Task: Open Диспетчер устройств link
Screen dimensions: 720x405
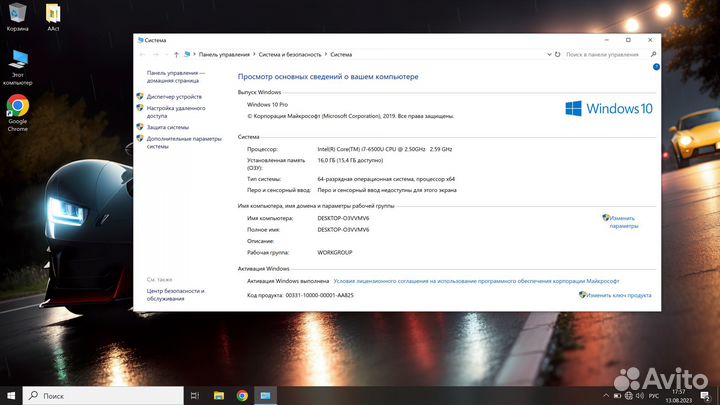Action: point(174,96)
